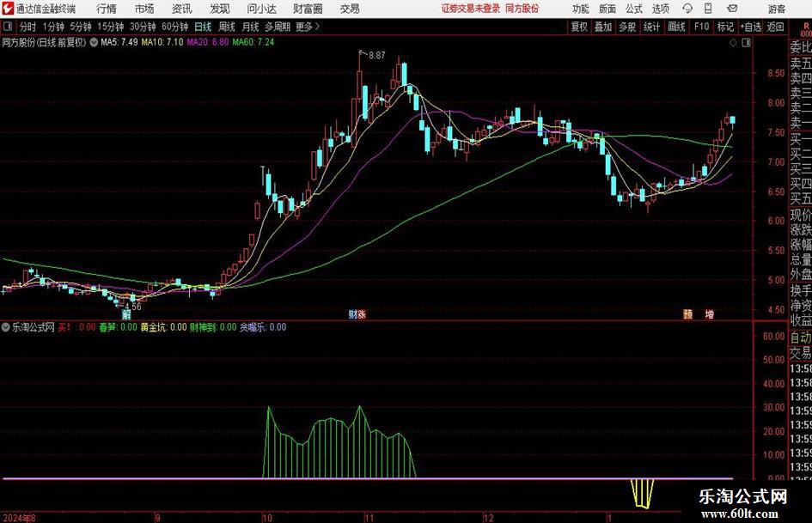Switch to 5分钟 period
Image resolution: width=812 pixels, height=523 pixels.
(81, 27)
